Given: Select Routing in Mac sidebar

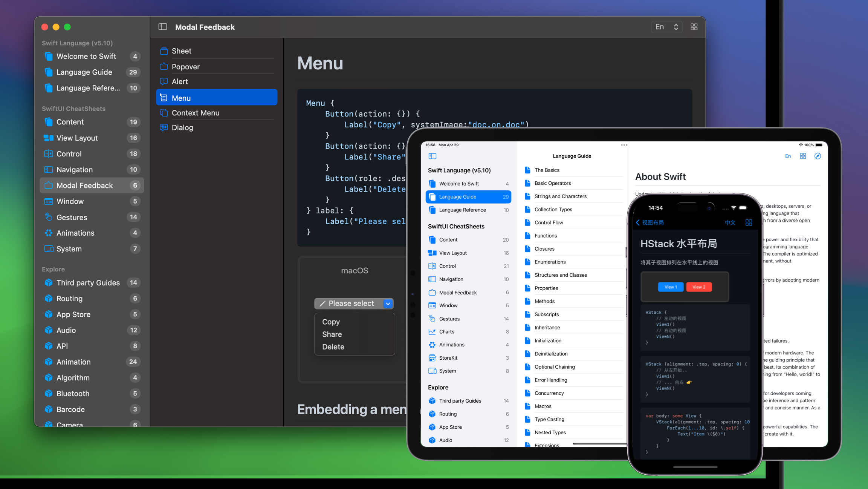Looking at the screenshot, I should pyautogui.click(x=92, y=299).
